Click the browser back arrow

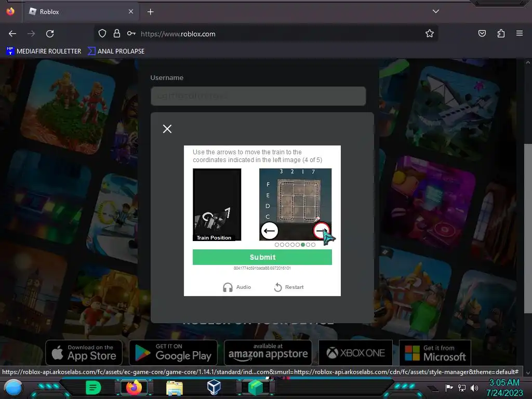[12, 34]
